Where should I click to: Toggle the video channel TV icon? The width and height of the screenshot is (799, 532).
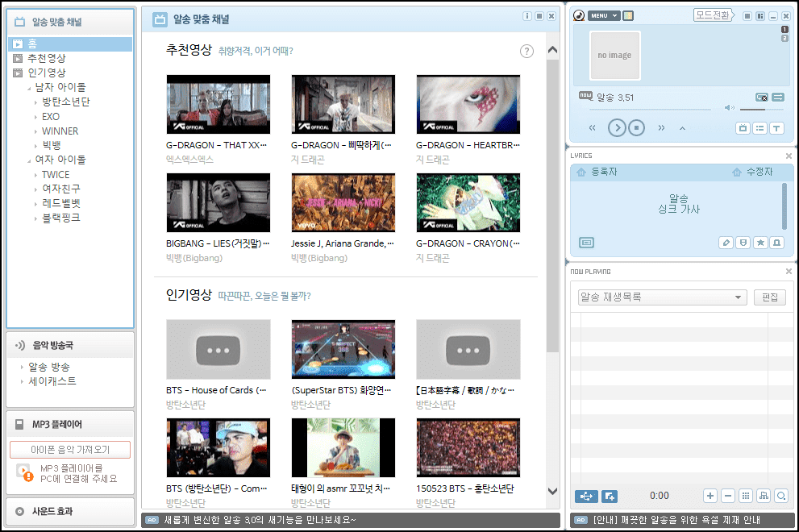point(743,128)
